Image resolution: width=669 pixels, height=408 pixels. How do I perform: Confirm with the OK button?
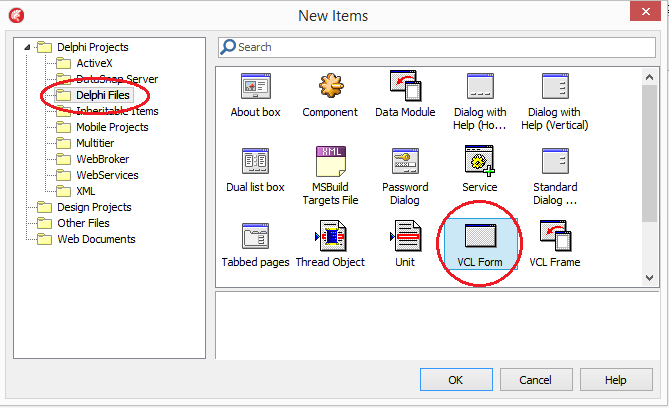pos(456,379)
